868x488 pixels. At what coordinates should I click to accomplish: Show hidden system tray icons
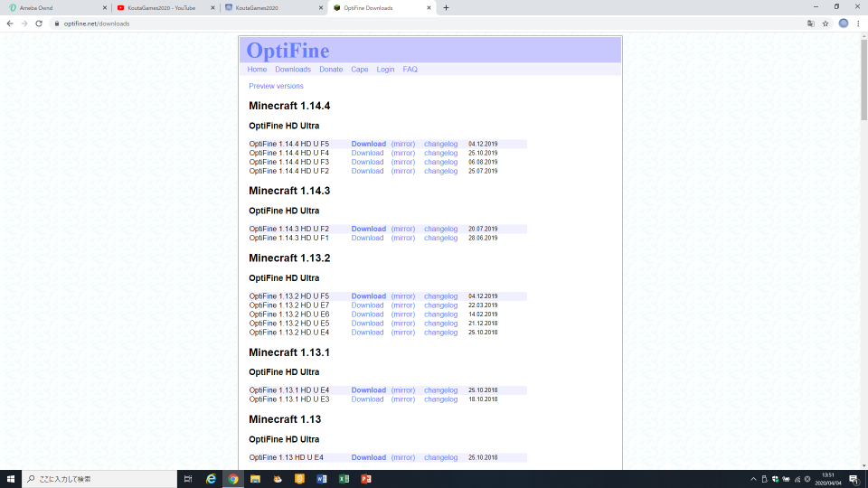(x=753, y=479)
